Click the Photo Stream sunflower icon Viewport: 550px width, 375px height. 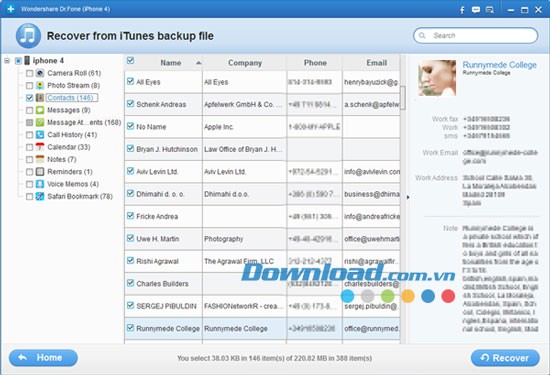click(x=40, y=85)
